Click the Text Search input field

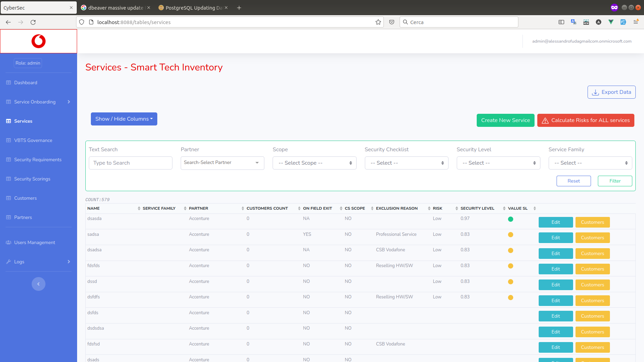130,163
